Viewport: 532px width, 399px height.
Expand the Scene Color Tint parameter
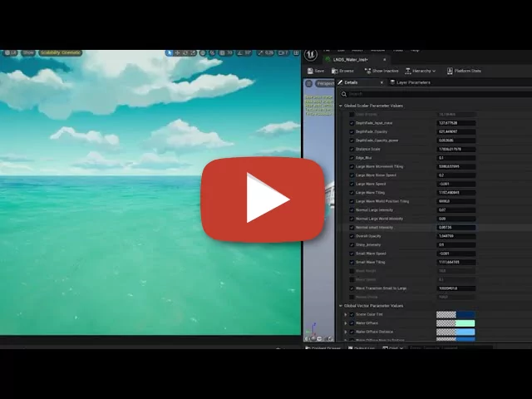(x=346, y=314)
